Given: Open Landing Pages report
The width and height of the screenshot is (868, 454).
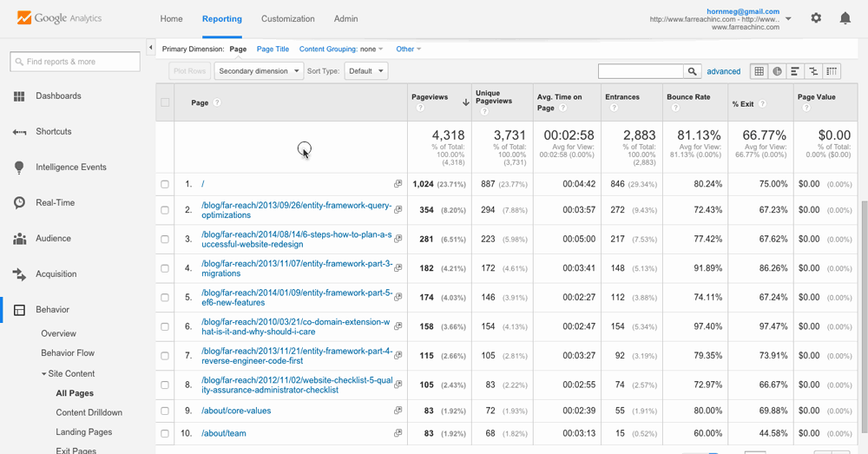Looking at the screenshot, I should pyautogui.click(x=84, y=432).
